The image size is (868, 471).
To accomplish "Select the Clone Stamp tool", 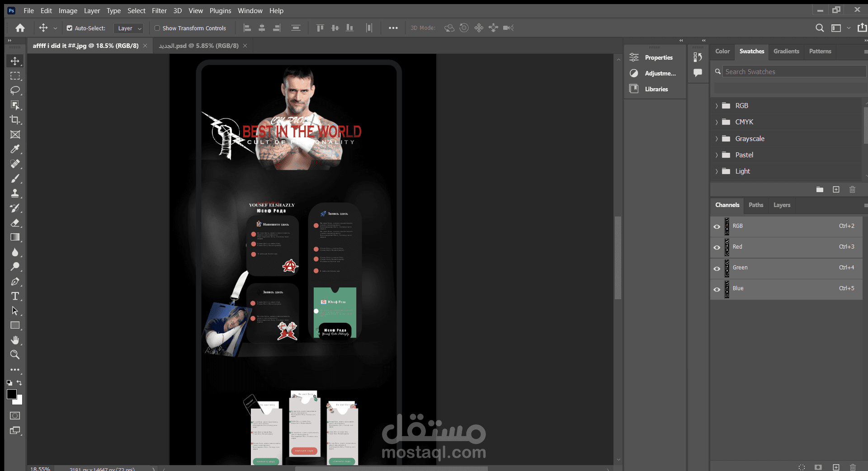I will (15, 193).
